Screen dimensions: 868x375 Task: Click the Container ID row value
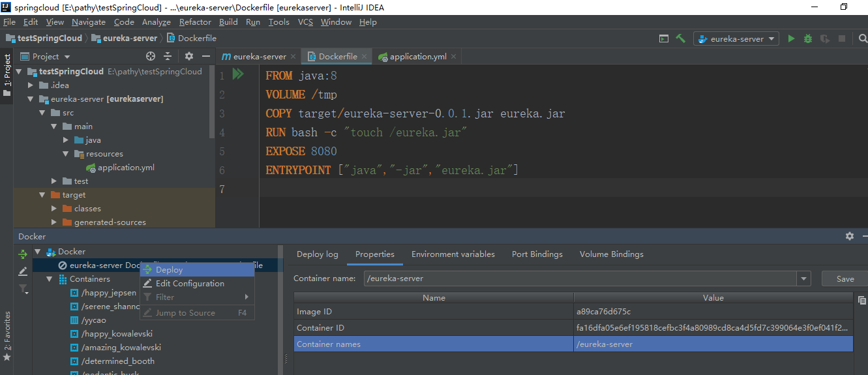pyautogui.click(x=712, y=327)
